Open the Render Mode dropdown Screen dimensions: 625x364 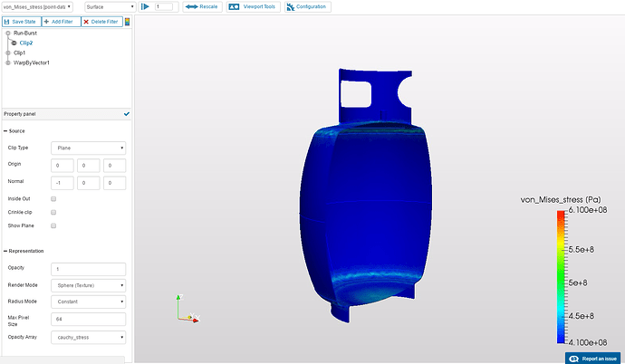[89, 285]
